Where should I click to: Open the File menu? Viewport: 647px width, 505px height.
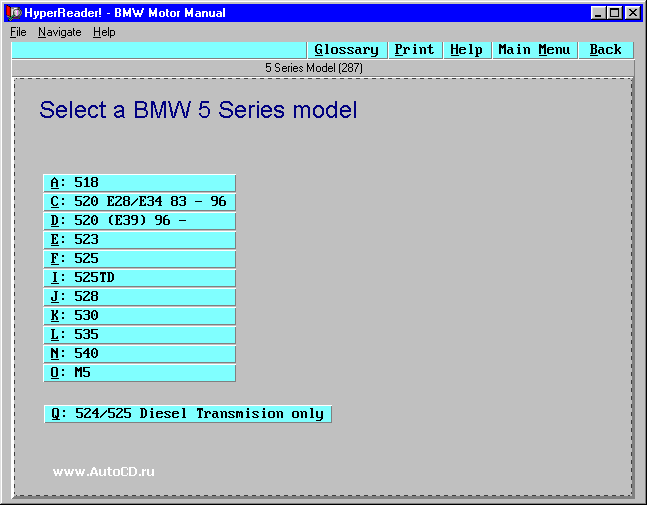click(x=18, y=32)
